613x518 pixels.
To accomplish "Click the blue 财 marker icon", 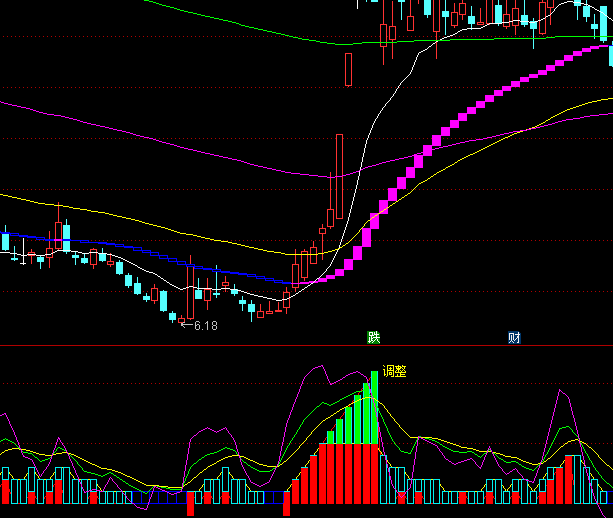I will point(514,337).
